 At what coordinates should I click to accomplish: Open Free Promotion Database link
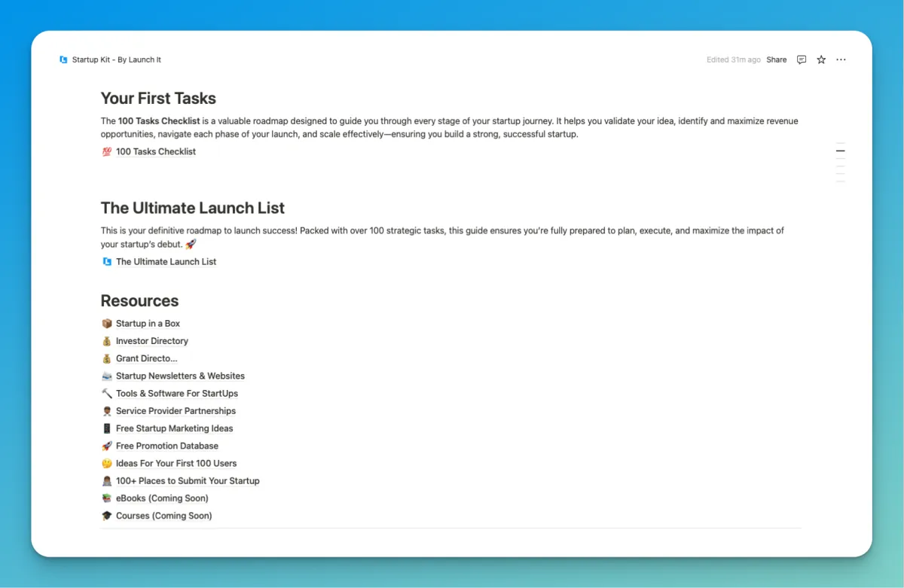(167, 446)
